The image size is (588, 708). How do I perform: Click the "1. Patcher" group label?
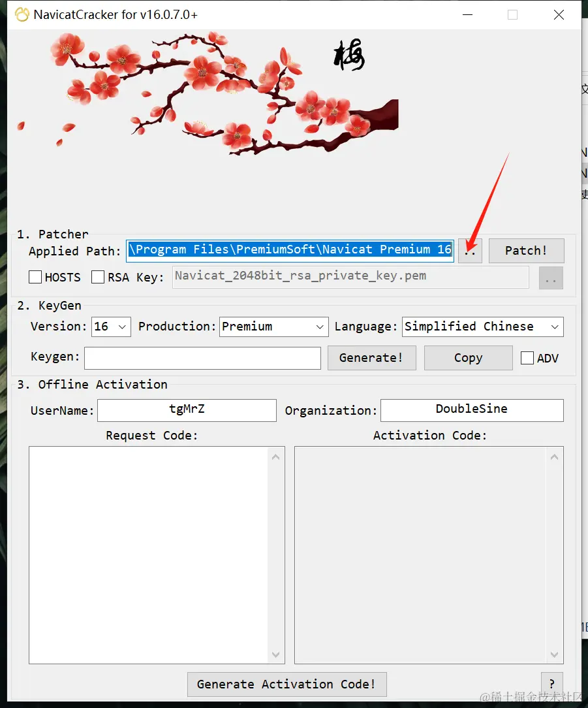[x=52, y=234]
